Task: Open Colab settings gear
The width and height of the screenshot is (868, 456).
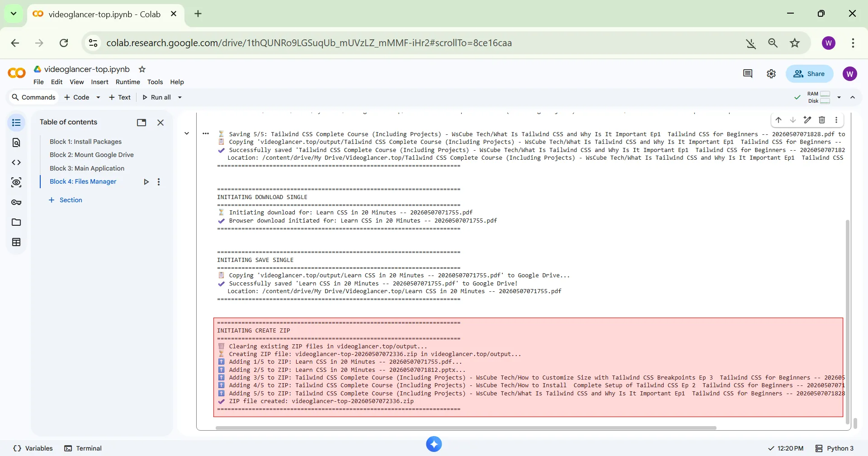Action: coord(771,74)
